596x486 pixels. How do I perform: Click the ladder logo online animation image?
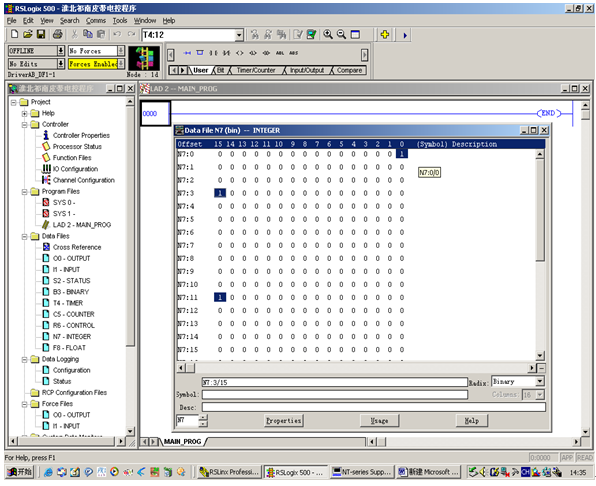point(144,58)
